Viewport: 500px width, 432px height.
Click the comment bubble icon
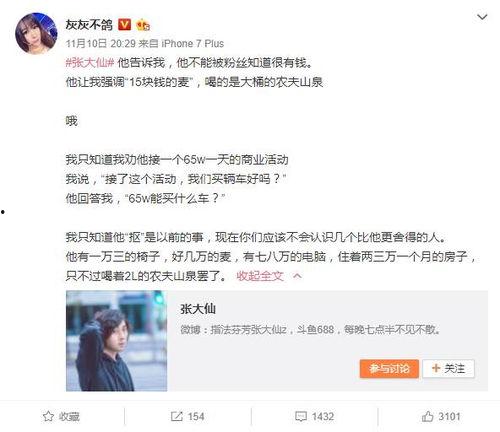301,417
